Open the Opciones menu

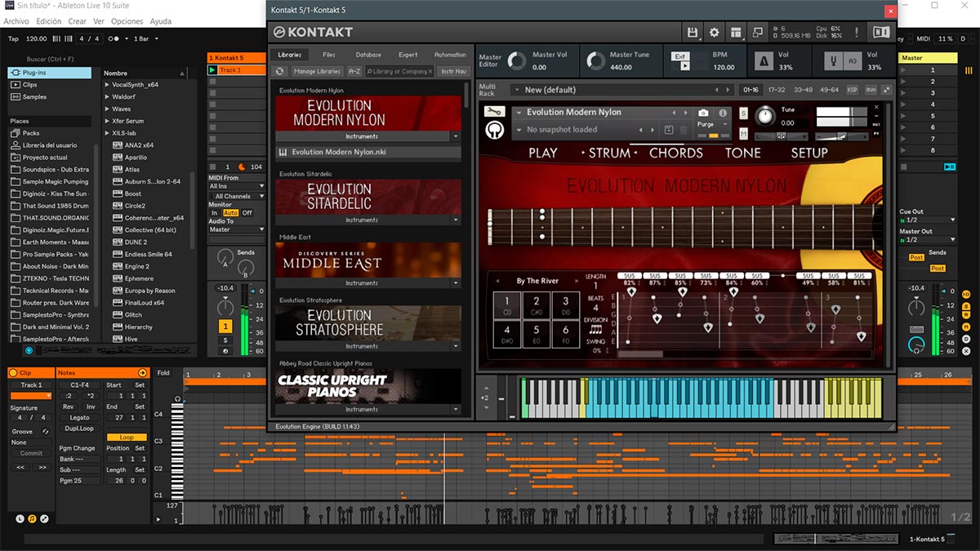tap(127, 21)
